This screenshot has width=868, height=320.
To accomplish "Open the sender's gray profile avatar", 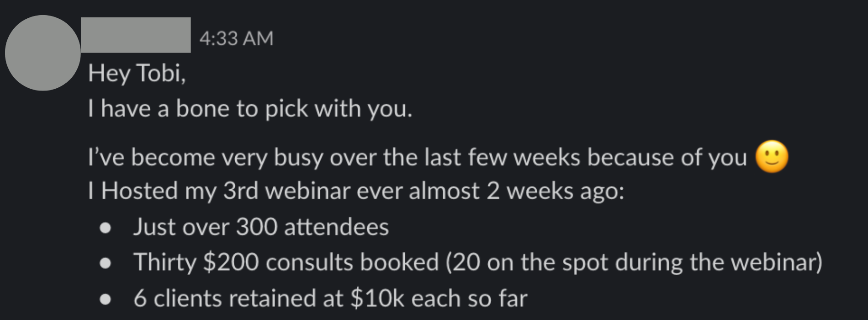I will [x=43, y=53].
